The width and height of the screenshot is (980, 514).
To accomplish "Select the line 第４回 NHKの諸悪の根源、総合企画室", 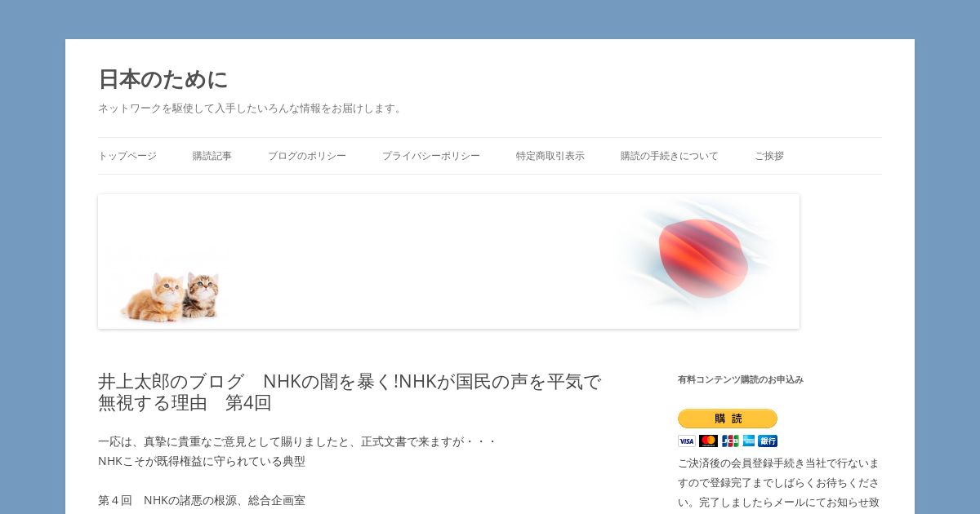I will click(202, 500).
